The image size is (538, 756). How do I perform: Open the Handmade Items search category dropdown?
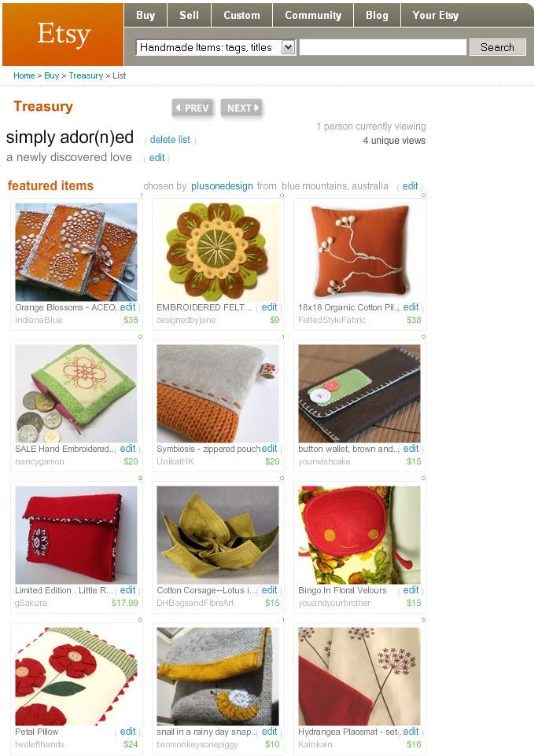pos(216,47)
